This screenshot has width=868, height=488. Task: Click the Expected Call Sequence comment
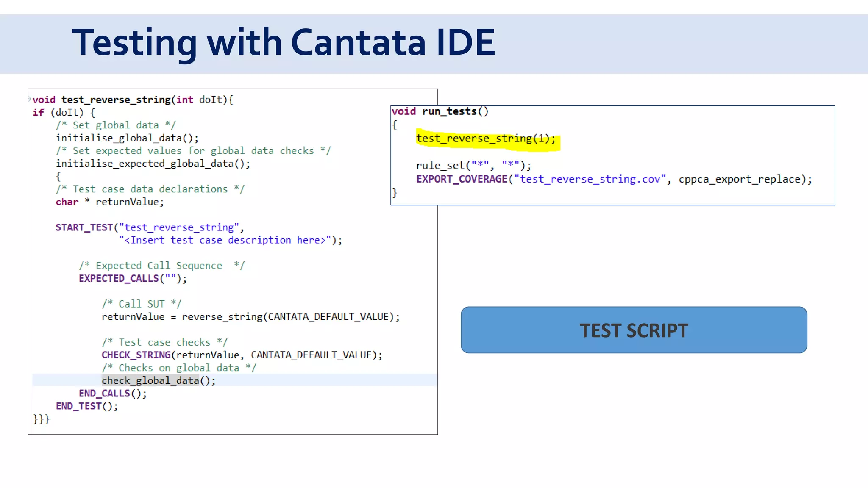[161, 266]
